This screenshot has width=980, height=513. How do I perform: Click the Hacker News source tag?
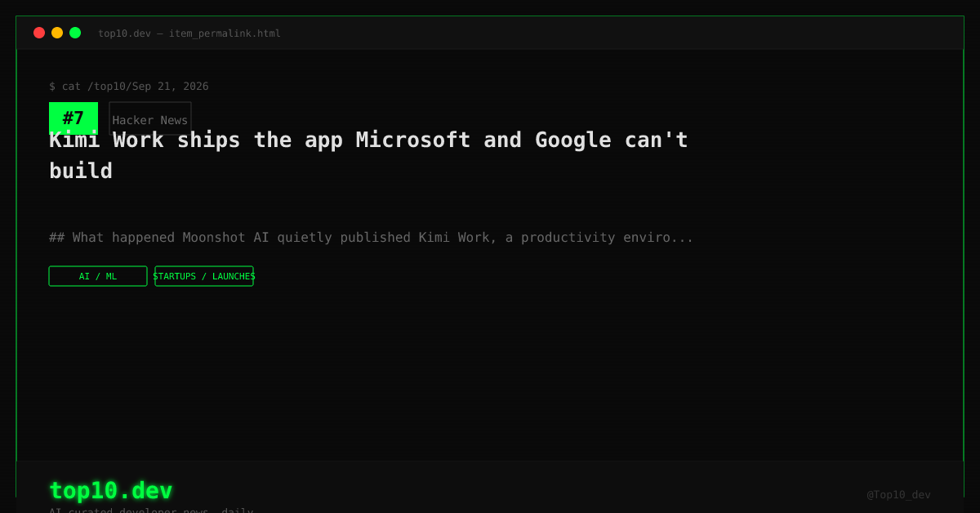(x=150, y=119)
